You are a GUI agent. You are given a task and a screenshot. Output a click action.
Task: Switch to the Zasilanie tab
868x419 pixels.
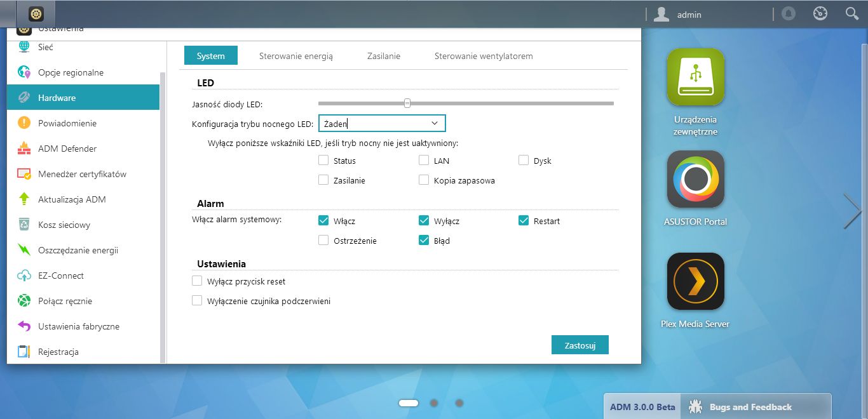384,56
